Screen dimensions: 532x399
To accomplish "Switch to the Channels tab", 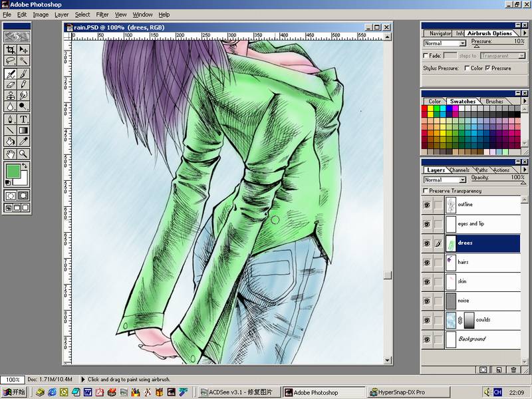I will pyautogui.click(x=460, y=170).
